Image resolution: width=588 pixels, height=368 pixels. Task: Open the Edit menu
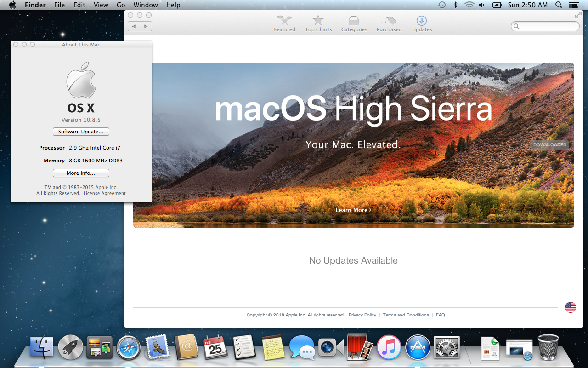[79, 5]
